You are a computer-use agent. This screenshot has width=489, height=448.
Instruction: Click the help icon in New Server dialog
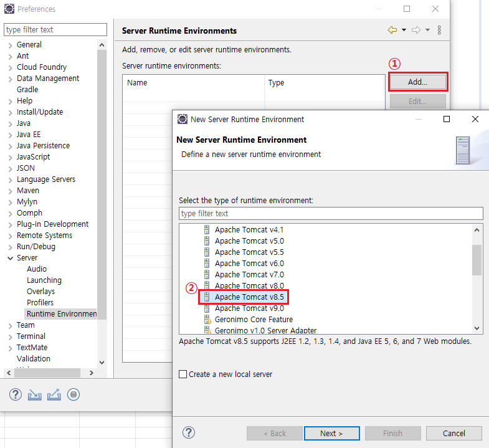pos(189,432)
